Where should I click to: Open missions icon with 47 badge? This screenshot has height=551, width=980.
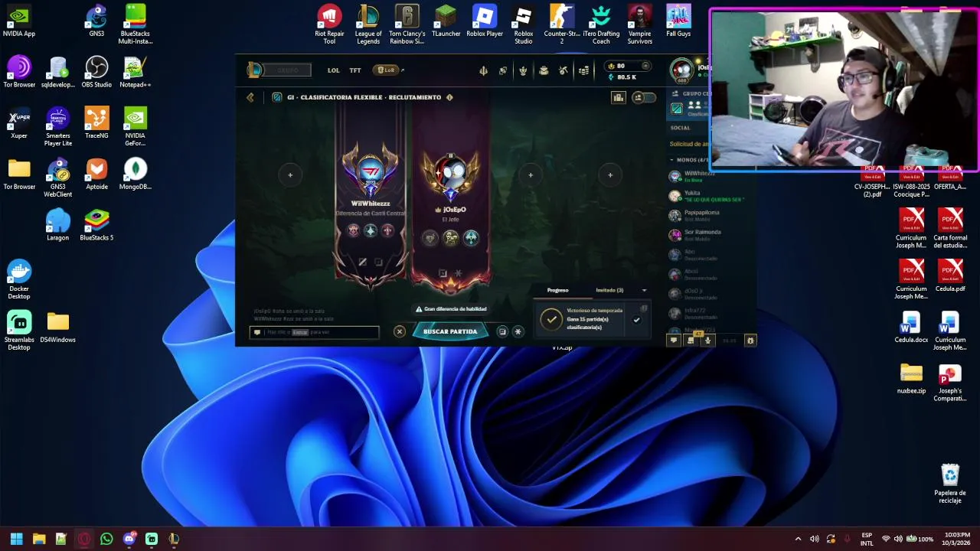(691, 340)
